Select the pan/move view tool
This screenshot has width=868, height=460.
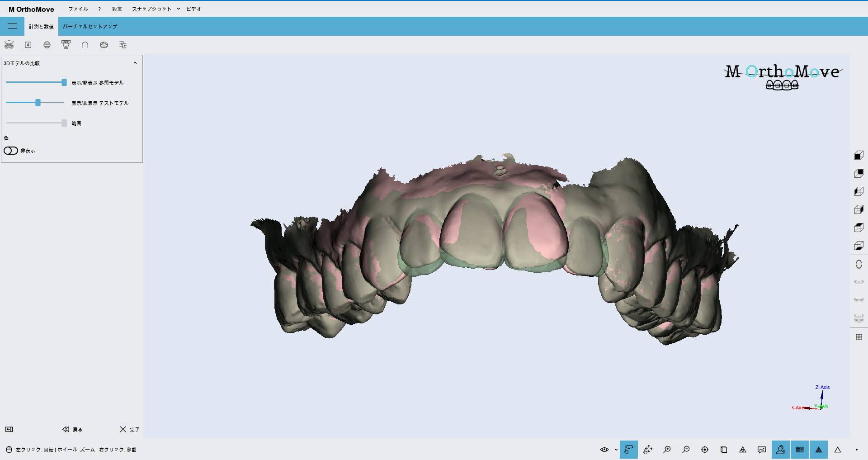pos(648,450)
